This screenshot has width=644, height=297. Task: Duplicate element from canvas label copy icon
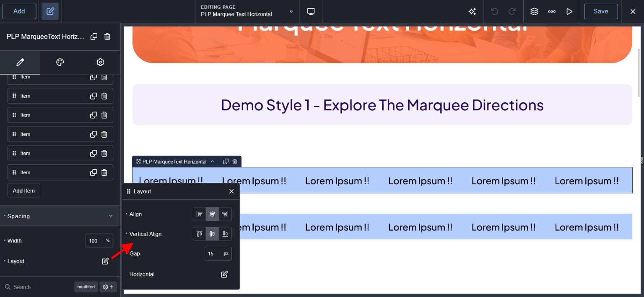point(226,162)
